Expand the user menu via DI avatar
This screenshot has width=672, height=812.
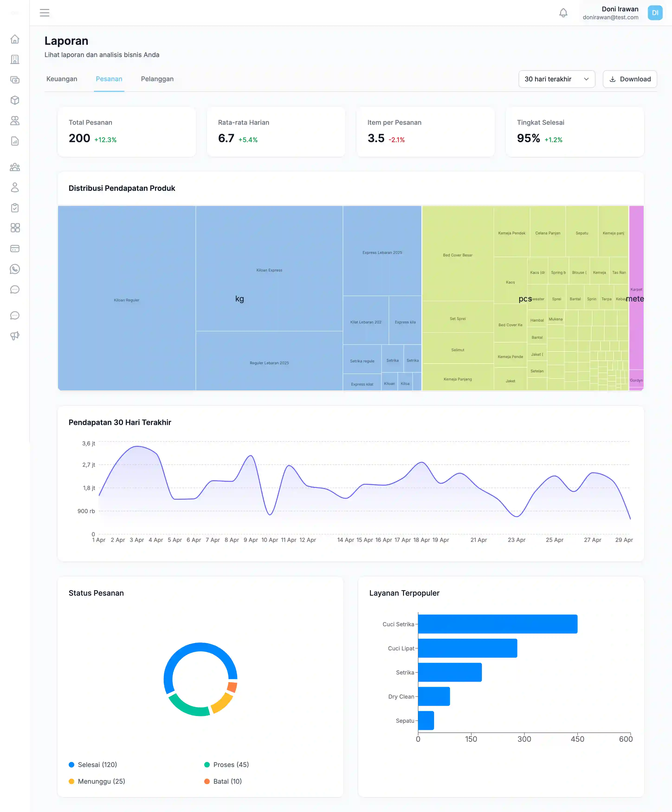pos(655,13)
